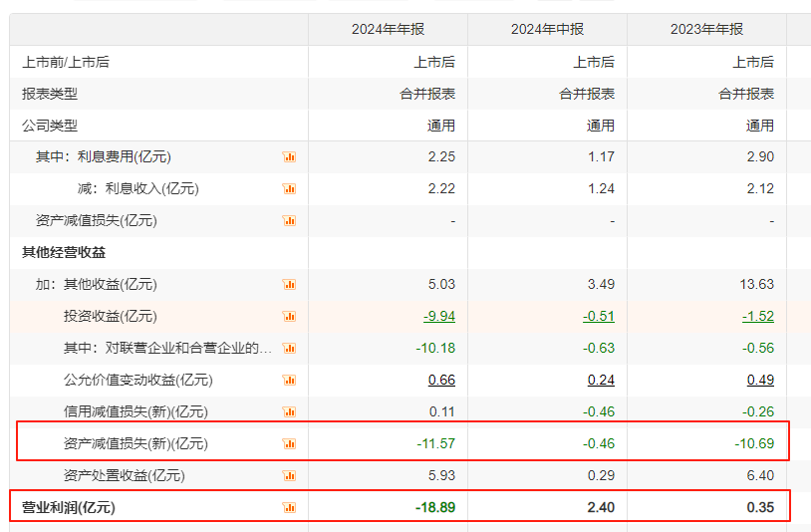Select the 2024年中报 column header
Screen dimensions: 811x532
[x=547, y=29]
